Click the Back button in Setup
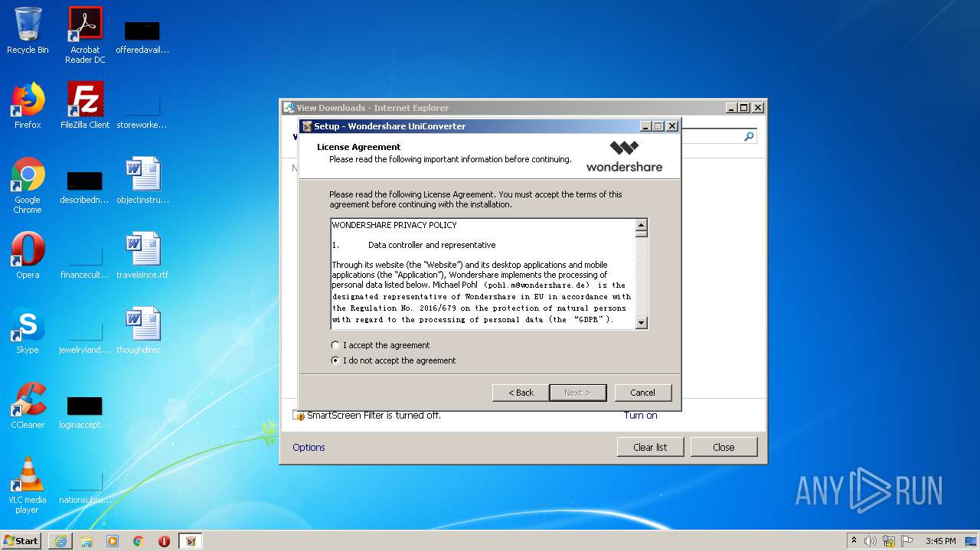This screenshot has height=551, width=980. (521, 393)
